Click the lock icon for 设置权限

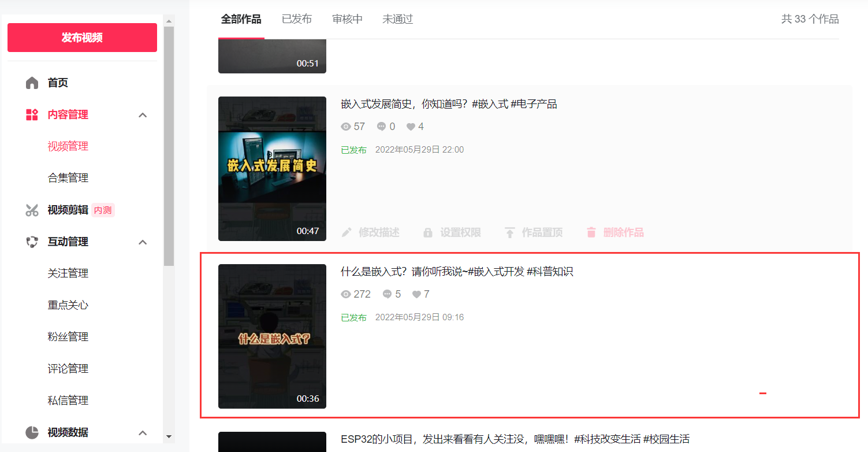click(x=428, y=232)
